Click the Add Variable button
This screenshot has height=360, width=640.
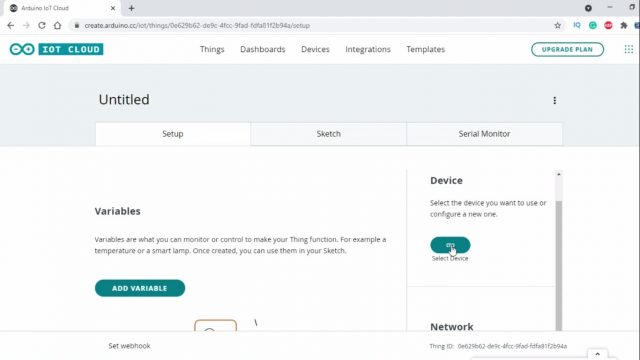coord(140,288)
